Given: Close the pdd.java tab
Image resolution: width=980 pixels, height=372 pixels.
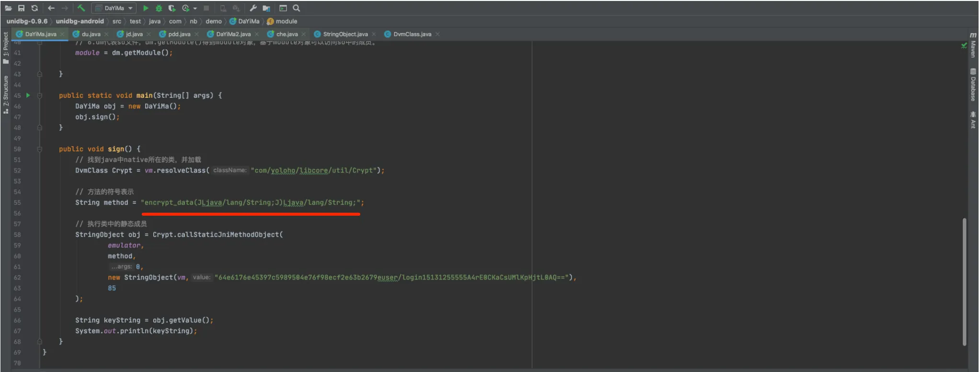Looking at the screenshot, I should click(x=196, y=34).
